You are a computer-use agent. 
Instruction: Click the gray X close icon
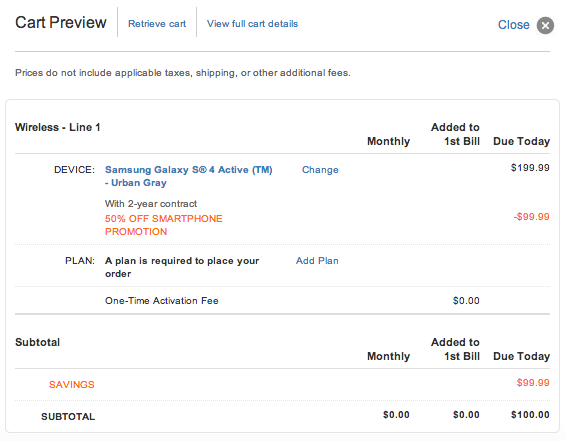click(545, 25)
